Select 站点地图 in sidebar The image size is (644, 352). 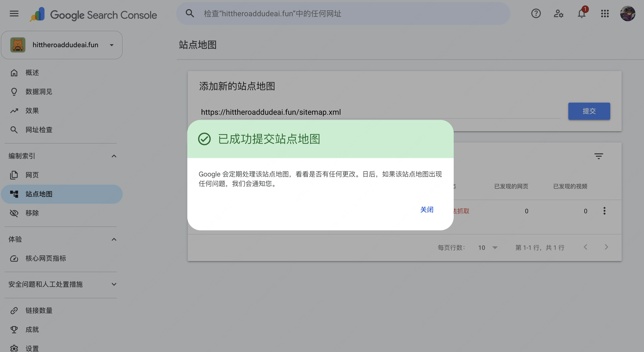coord(62,194)
